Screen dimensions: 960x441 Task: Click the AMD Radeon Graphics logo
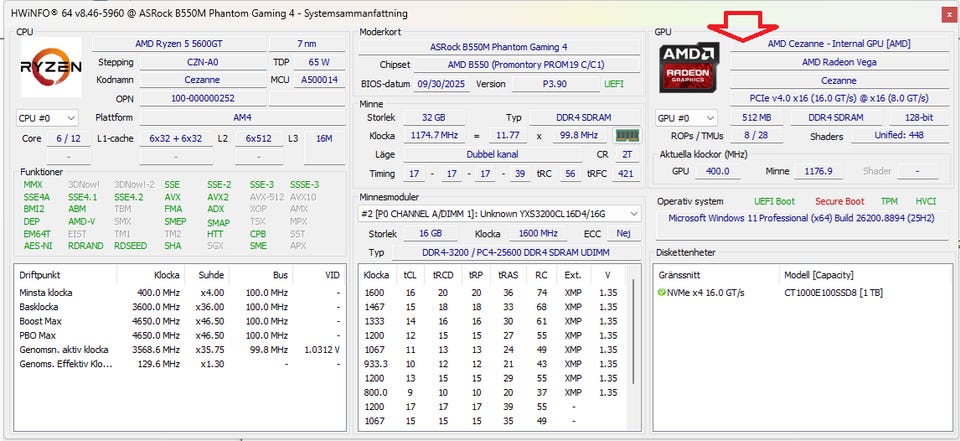[x=689, y=68]
